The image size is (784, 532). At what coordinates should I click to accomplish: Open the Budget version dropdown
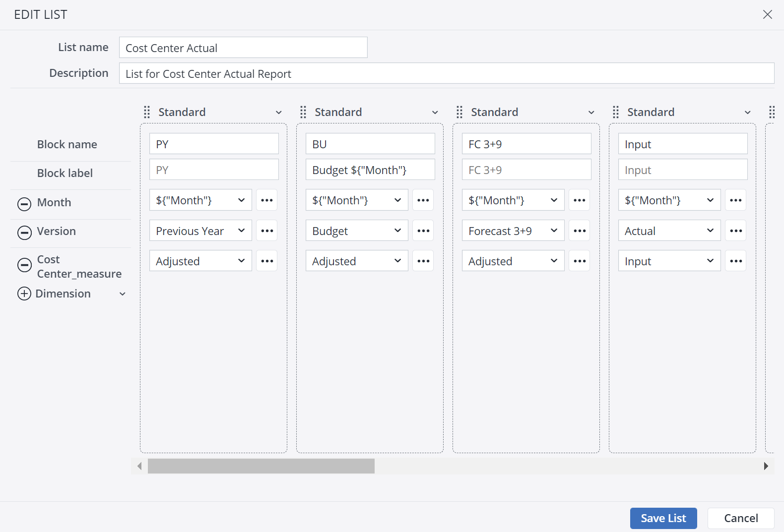coord(357,231)
